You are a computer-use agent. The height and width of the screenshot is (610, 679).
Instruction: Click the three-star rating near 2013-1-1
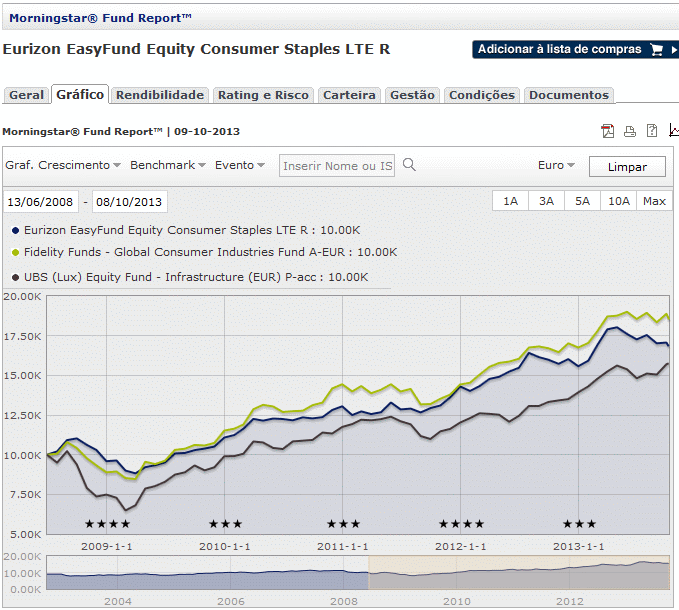(579, 524)
